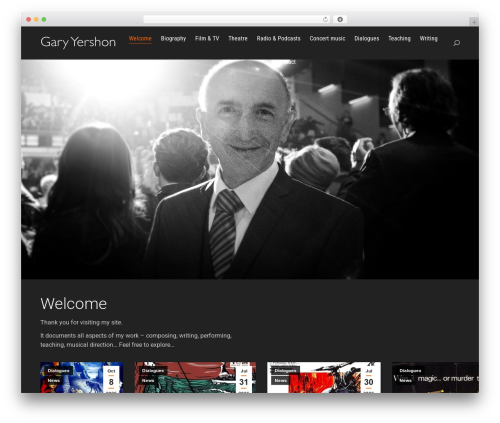This screenshot has height=423, width=500.
Task: Go to the Biography page
Action: point(173,39)
